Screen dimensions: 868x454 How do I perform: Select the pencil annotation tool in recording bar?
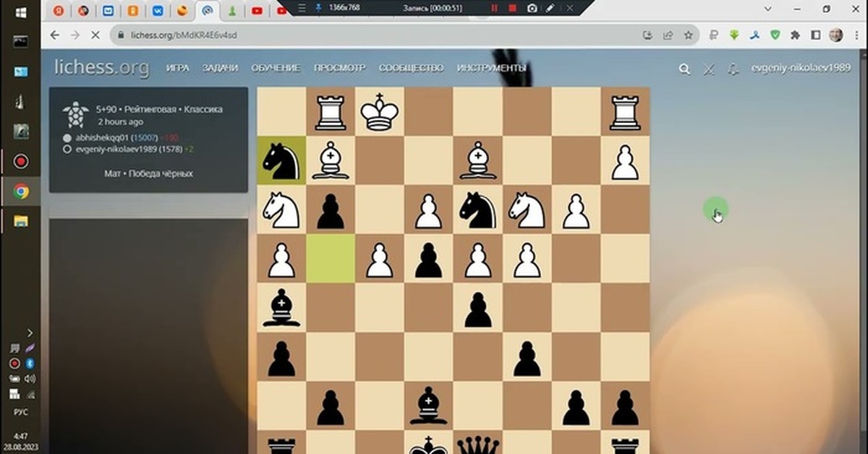[550, 9]
